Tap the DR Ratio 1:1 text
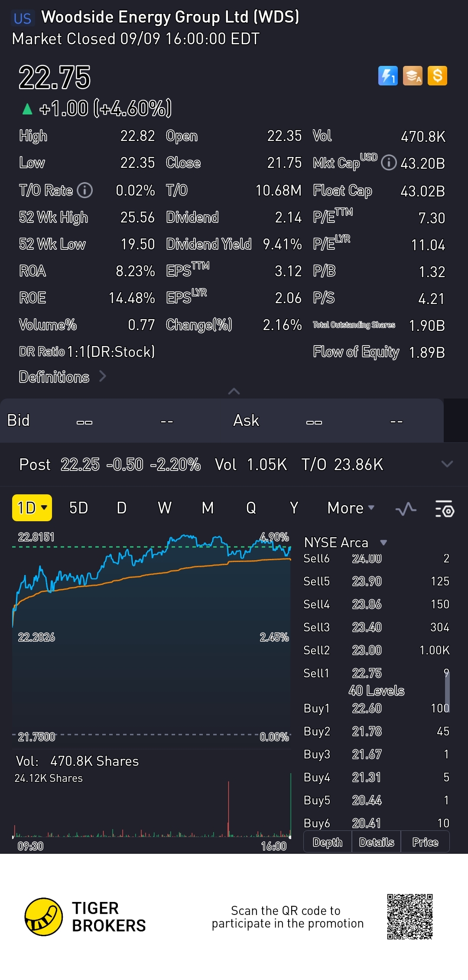Screen dimensions: 468x980 point(87,352)
